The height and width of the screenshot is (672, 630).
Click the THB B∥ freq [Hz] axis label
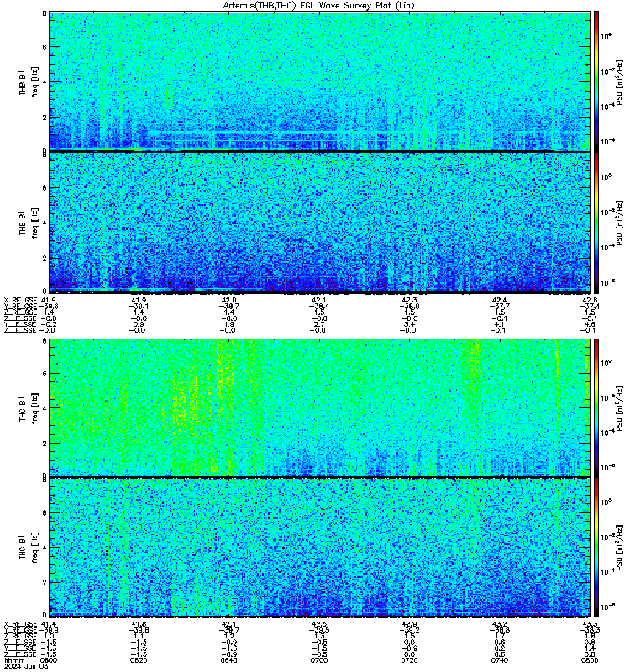click(x=29, y=223)
